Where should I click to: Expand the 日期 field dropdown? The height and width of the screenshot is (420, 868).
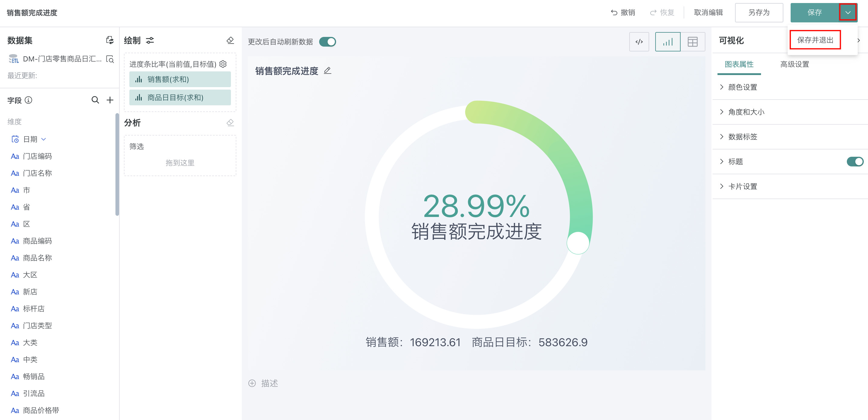tap(44, 139)
